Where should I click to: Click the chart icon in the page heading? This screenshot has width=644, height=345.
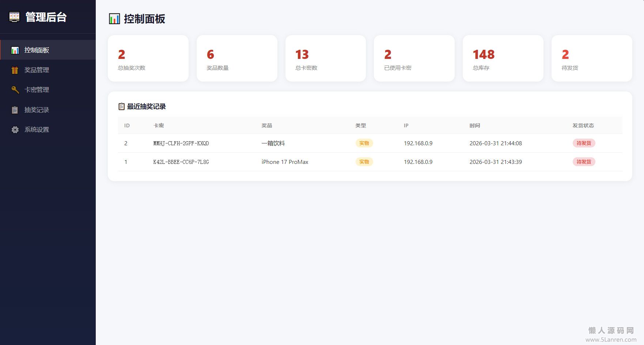(114, 19)
